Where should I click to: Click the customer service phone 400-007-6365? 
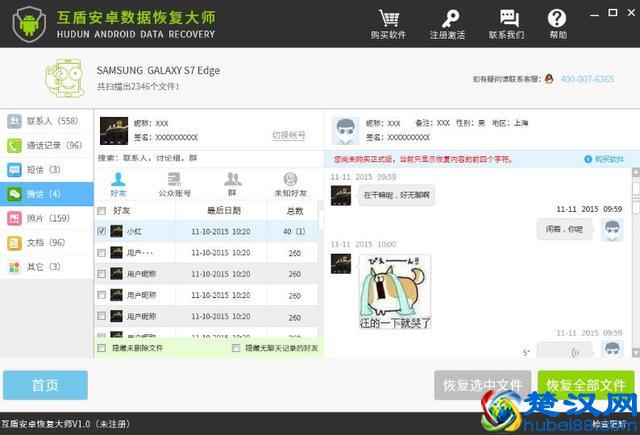point(587,79)
